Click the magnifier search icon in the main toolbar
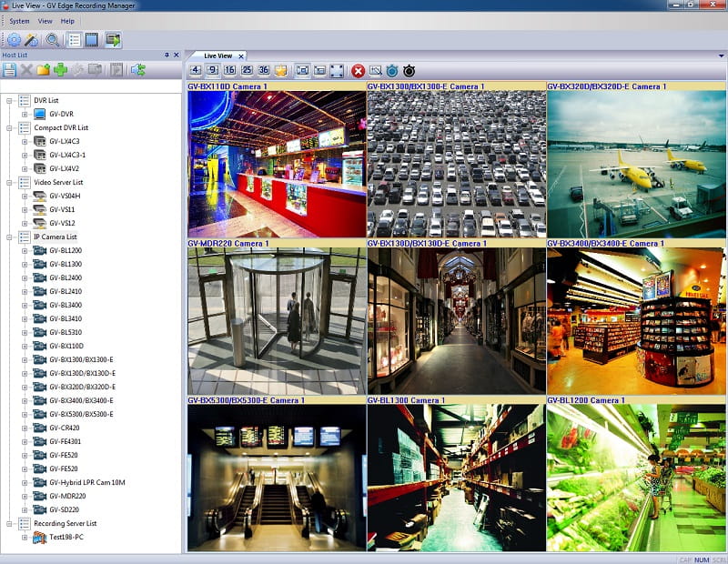Screen dimensions: 728x564 [53, 39]
